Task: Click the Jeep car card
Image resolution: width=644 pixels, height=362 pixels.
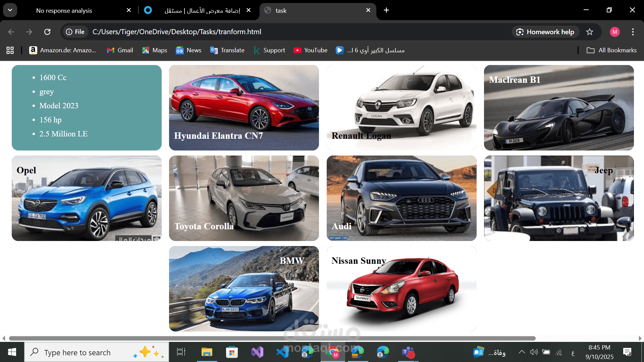Action: [x=559, y=198]
